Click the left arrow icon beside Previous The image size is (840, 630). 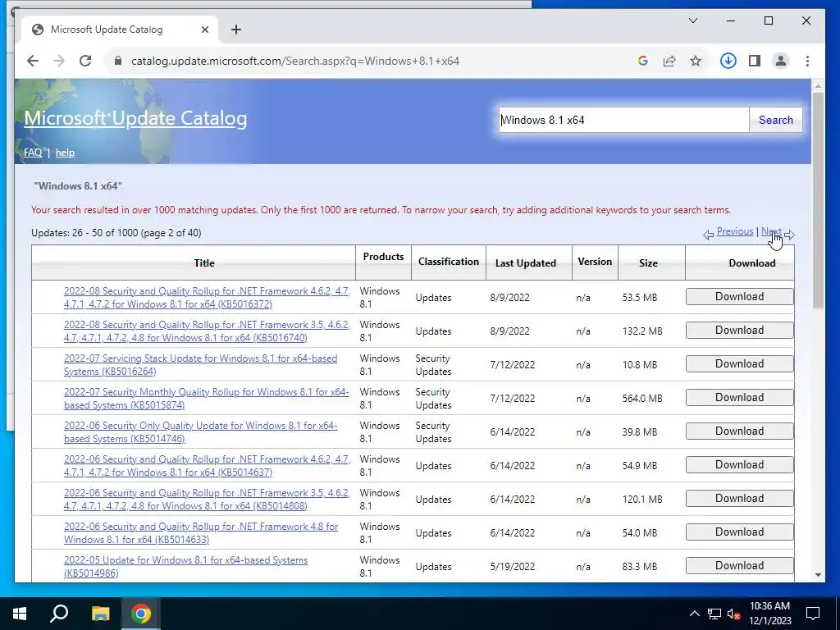click(708, 235)
